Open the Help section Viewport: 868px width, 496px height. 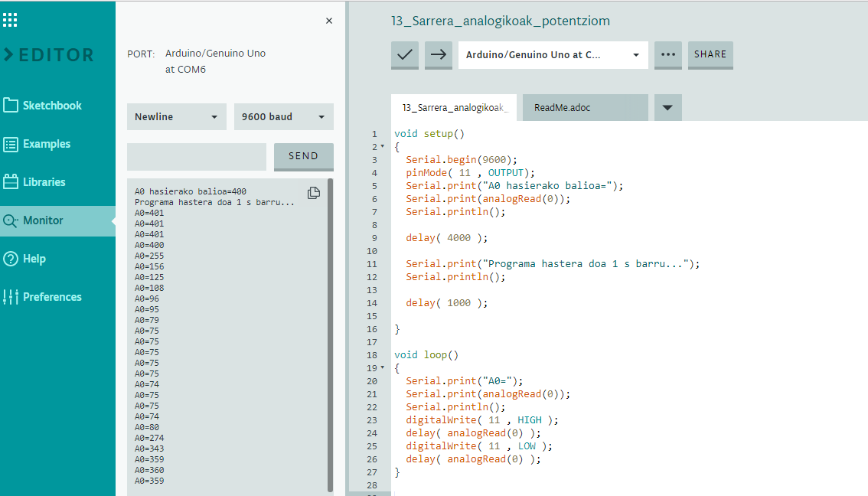pos(24,259)
